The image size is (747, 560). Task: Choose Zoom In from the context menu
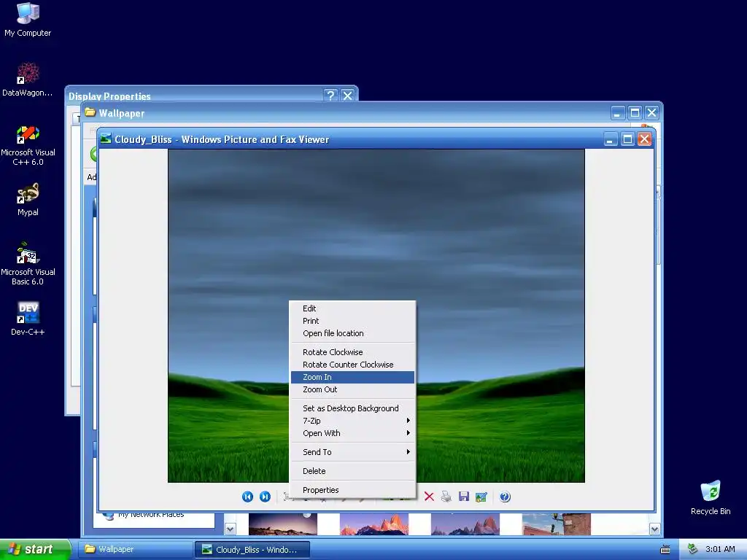point(352,377)
